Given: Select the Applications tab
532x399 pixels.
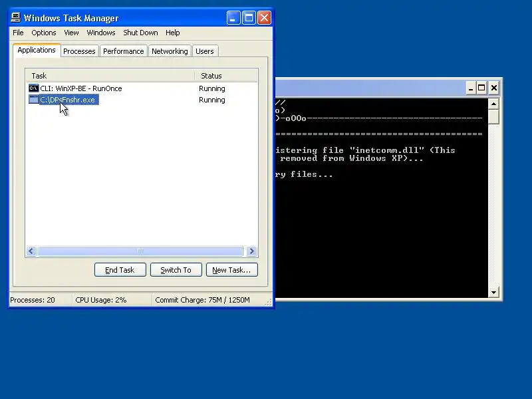Looking at the screenshot, I should pyautogui.click(x=37, y=51).
